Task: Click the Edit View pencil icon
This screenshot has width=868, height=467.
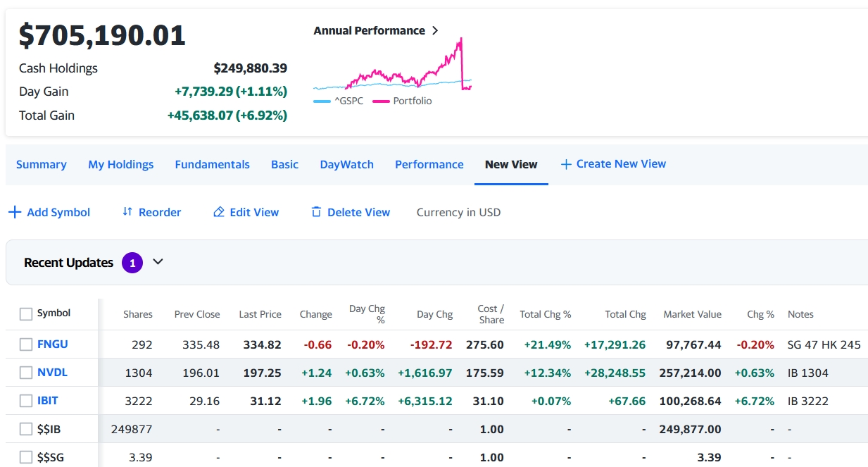Action: click(x=219, y=212)
